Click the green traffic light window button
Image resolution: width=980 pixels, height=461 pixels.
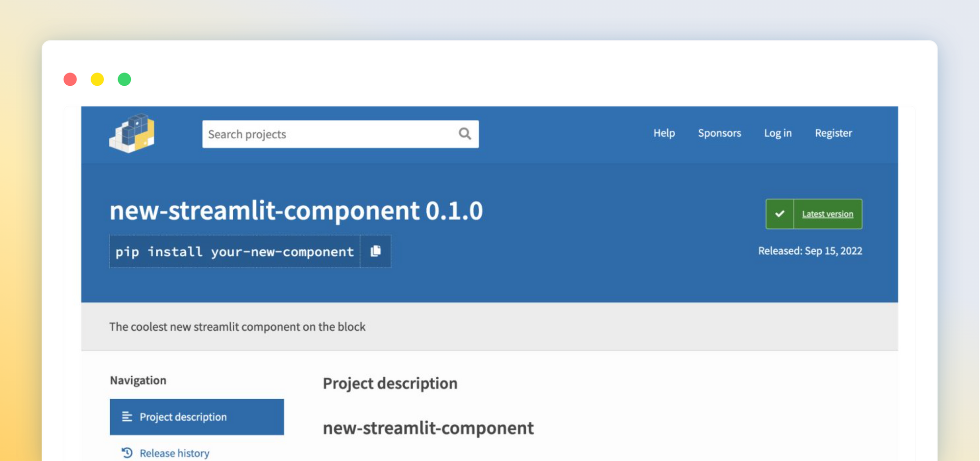click(124, 79)
